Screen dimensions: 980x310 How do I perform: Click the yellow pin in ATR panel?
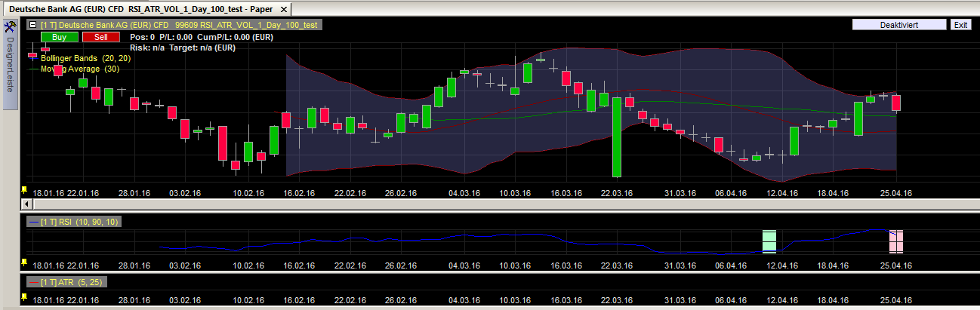point(24,297)
